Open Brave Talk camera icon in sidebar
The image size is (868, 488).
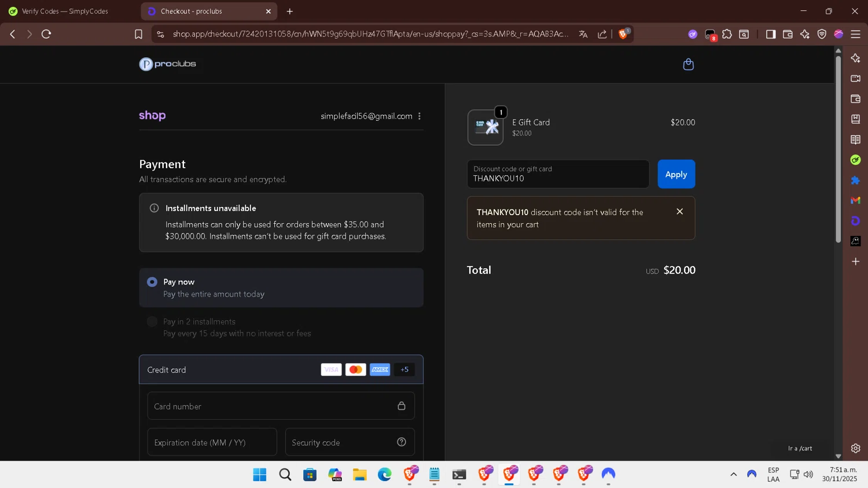[855, 78]
